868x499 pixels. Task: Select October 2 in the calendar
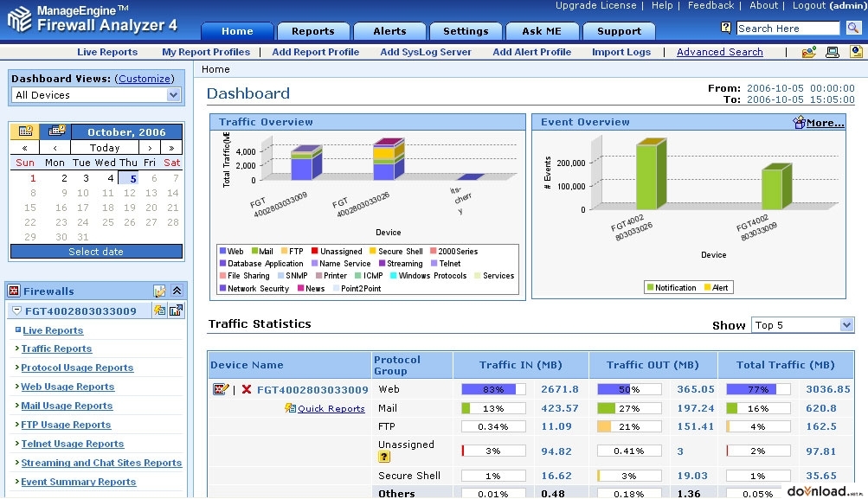pos(64,178)
